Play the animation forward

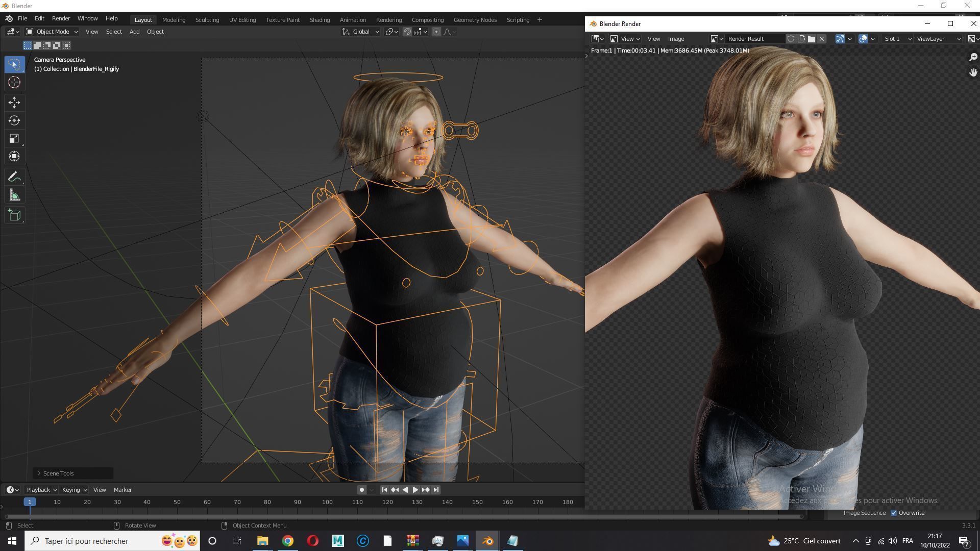click(415, 490)
